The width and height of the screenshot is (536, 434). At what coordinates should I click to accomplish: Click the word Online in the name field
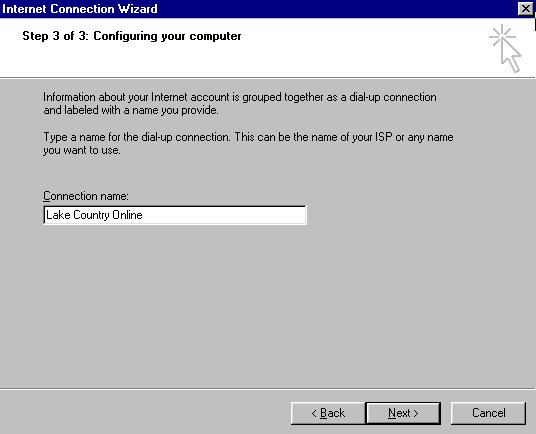[127, 215]
